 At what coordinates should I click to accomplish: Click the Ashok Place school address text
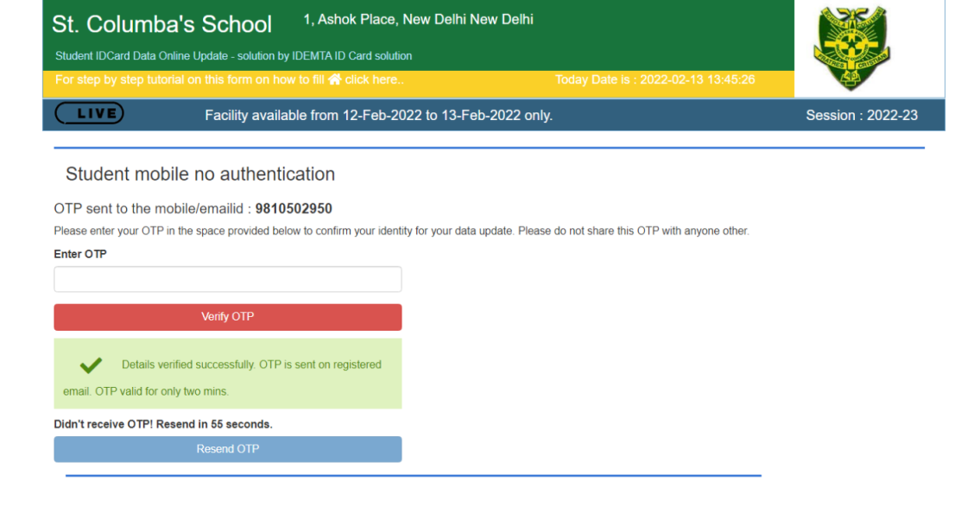pyautogui.click(x=418, y=19)
